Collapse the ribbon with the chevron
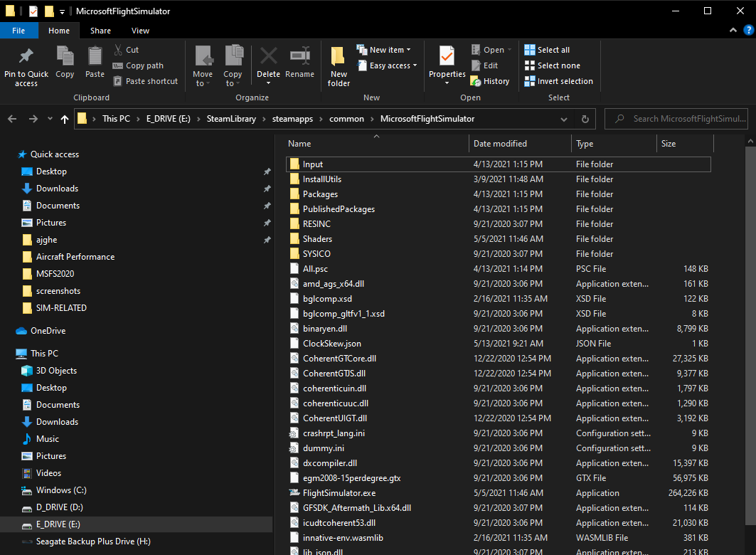 [x=733, y=30]
